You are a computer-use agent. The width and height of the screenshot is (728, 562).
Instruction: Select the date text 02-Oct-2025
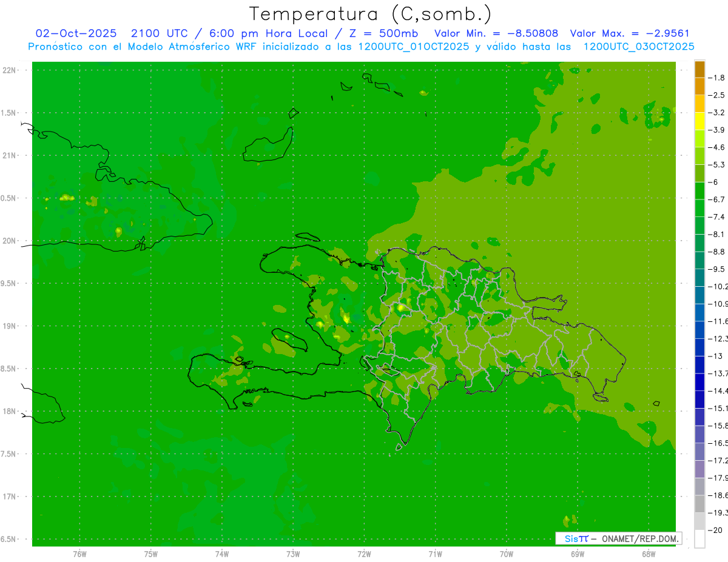pos(76,33)
